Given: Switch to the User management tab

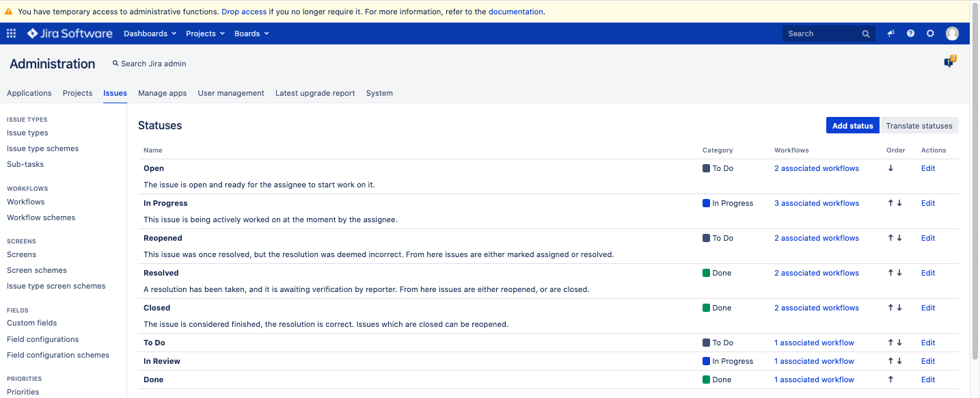Looking at the screenshot, I should [231, 93].
